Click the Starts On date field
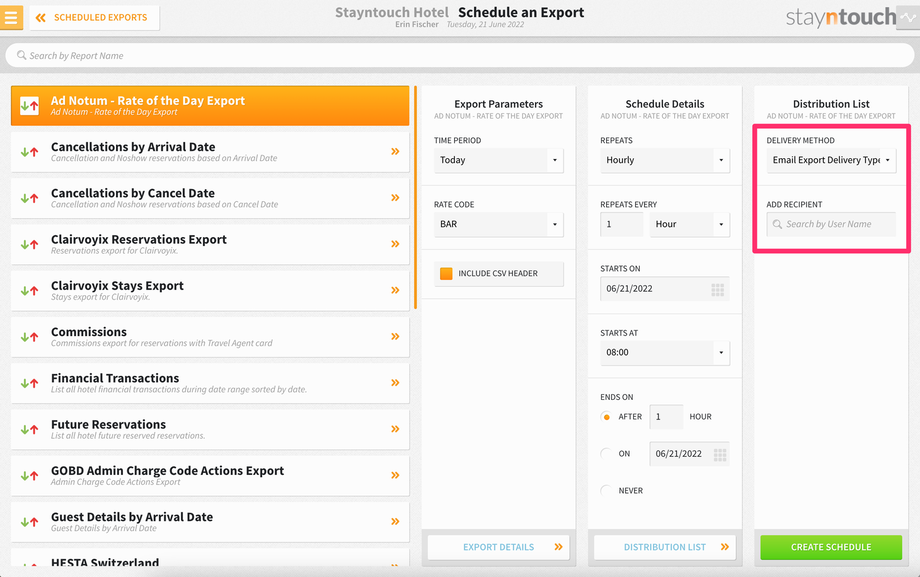Image resolution: width=920 pixels, height=577 pixels. coord(665,289)
